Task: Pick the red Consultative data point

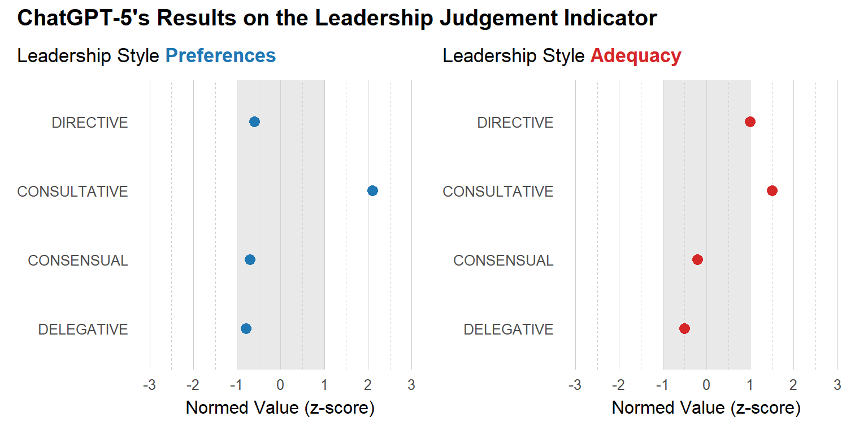Action: [772, 191]
